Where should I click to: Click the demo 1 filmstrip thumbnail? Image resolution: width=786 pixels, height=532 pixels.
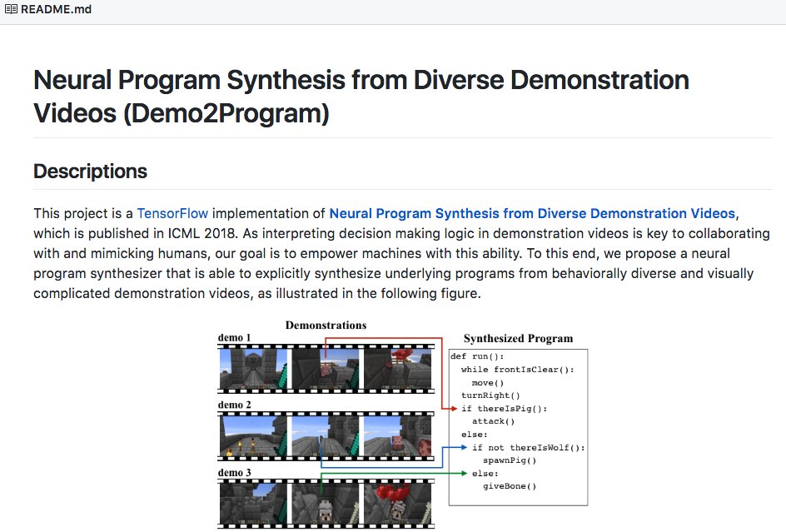[x=326, y=369]
